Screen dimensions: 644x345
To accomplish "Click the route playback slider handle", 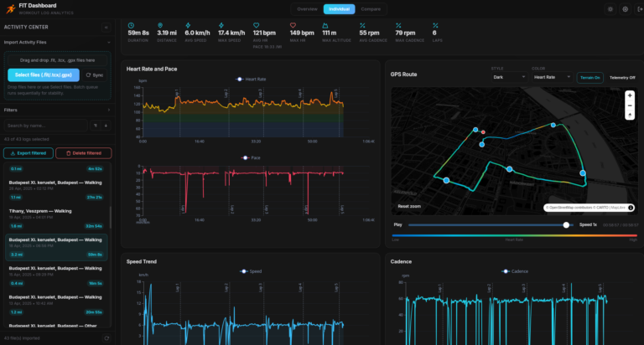I will tap(566, 224).
